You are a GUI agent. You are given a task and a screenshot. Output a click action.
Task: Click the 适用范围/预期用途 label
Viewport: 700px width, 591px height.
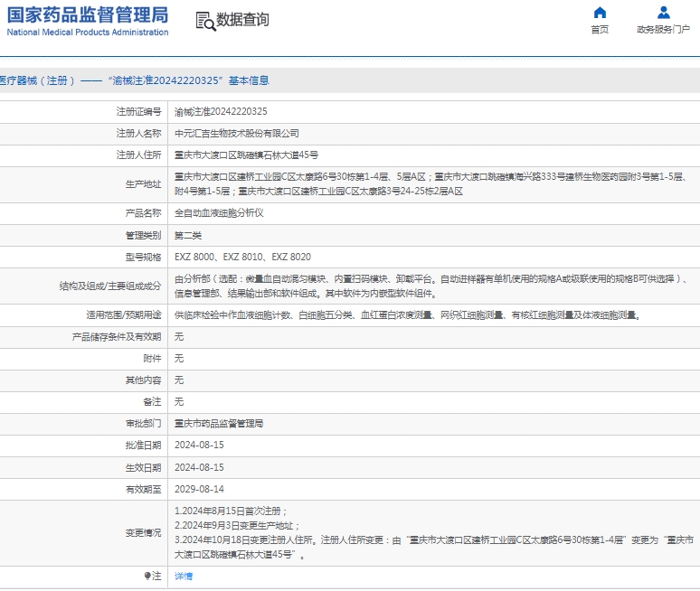124,315
